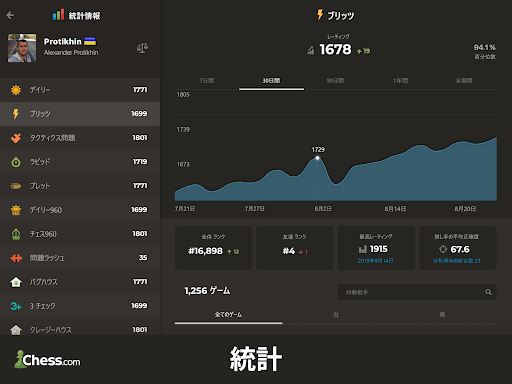Select the 全てのゲーム tab
Screen dimensions: 512x384
point(228,315)
